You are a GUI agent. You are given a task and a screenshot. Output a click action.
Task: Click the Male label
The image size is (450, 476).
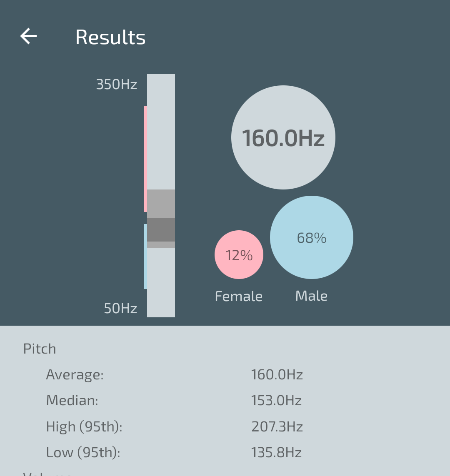point(312,296)
